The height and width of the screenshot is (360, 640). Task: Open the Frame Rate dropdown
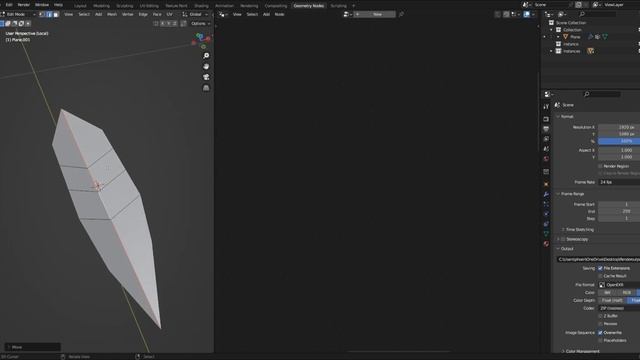point(619,182)
